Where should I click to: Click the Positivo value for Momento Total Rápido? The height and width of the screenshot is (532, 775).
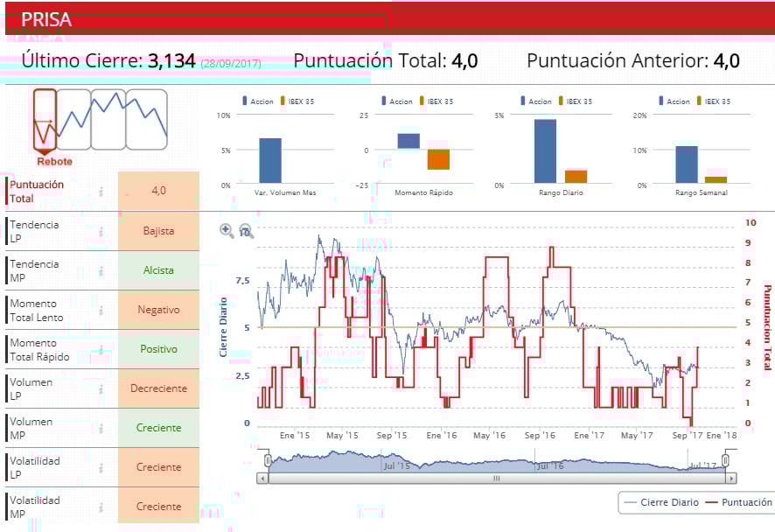[158, 349]
